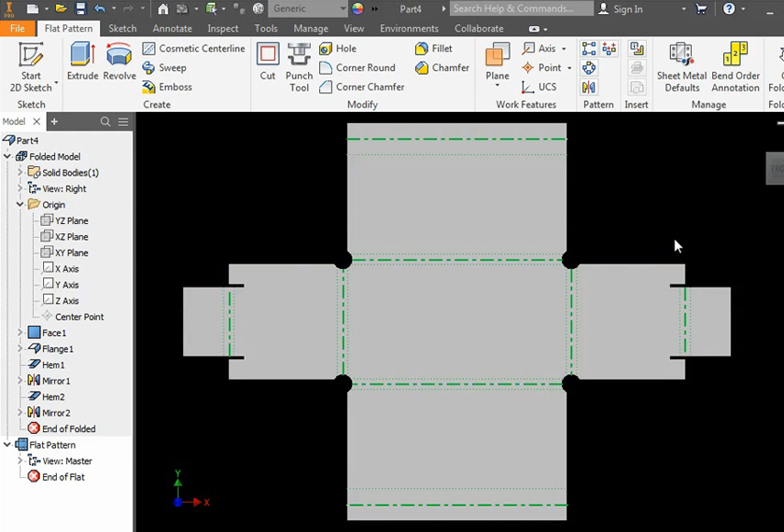Switch to the Annotate ribbon tab

pos(172,29)
